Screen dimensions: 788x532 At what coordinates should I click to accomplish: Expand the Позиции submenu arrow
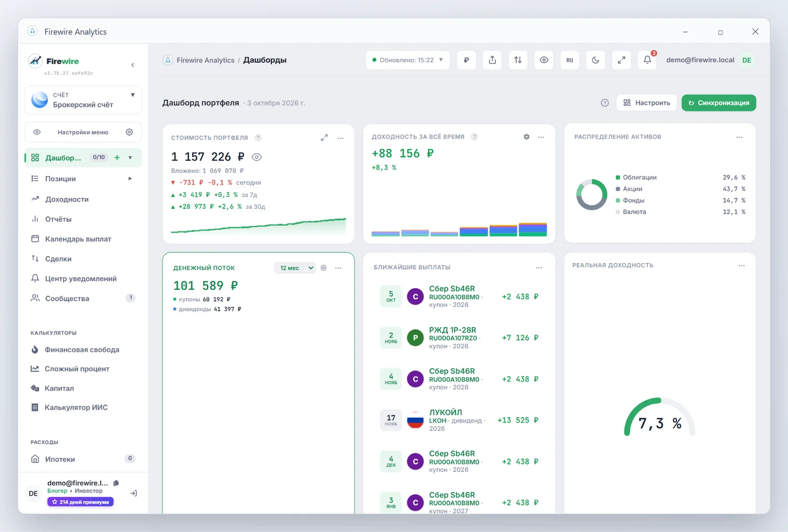click(x=130, y=179)
